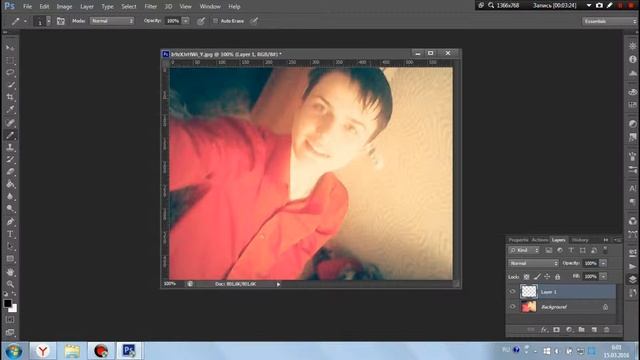Viewport: 640px width, 360px height.
Task: Open the Windows Start menu
Action: click(x=14, y=351)
